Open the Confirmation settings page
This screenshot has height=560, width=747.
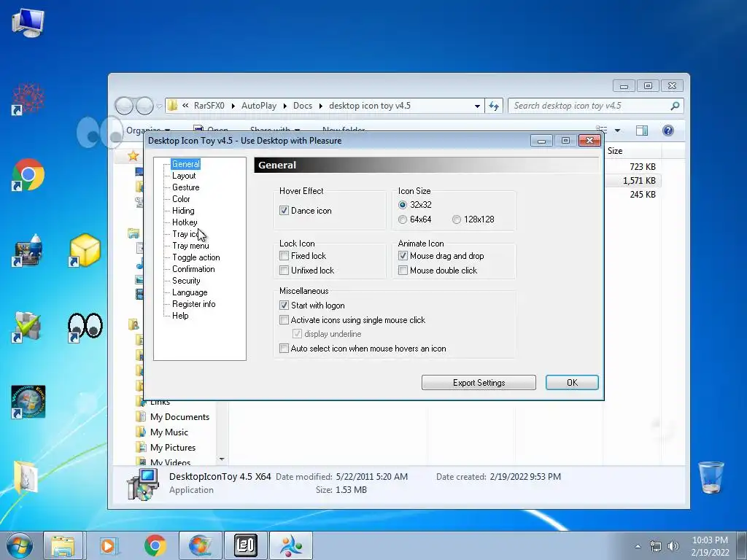[x=193, y=269]
